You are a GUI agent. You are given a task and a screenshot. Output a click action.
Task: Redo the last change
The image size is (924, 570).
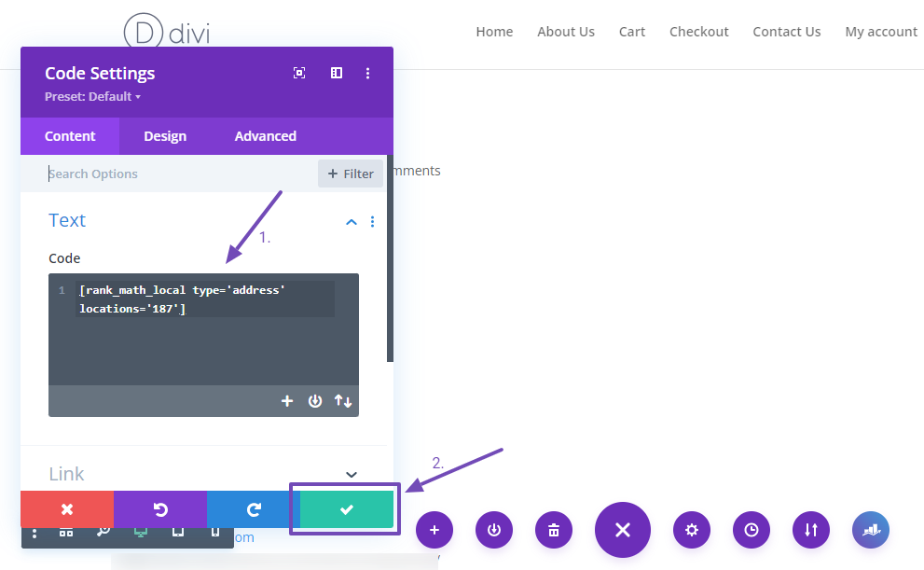tap(254, 509)
